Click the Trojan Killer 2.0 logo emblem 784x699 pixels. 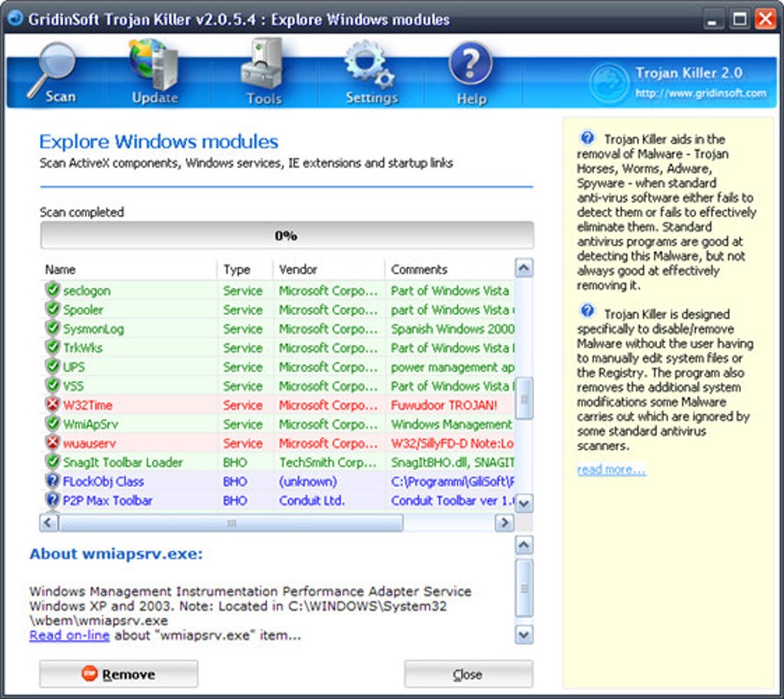point(609,82)
